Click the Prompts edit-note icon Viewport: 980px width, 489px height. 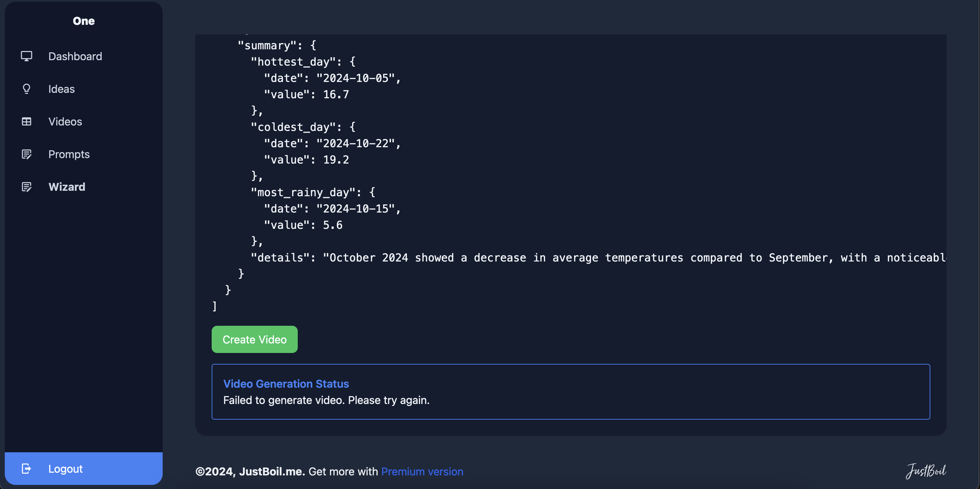[x=26, y=154]
